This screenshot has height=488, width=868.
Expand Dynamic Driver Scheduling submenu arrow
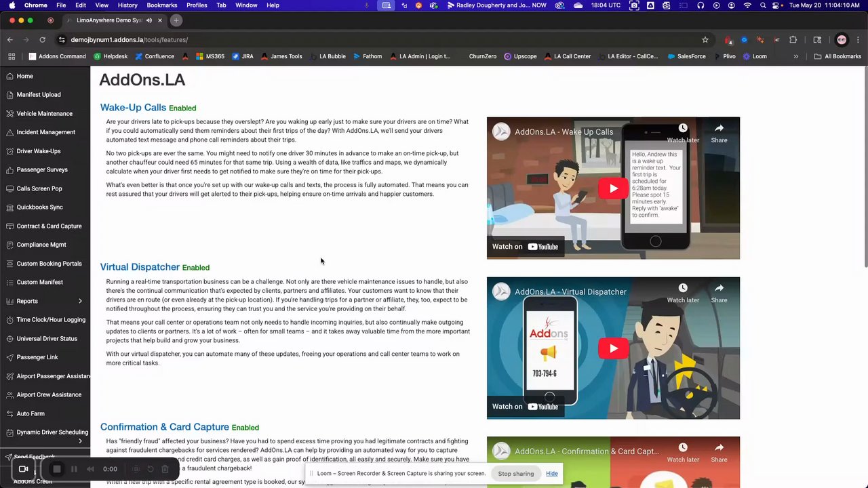point(80,441)
